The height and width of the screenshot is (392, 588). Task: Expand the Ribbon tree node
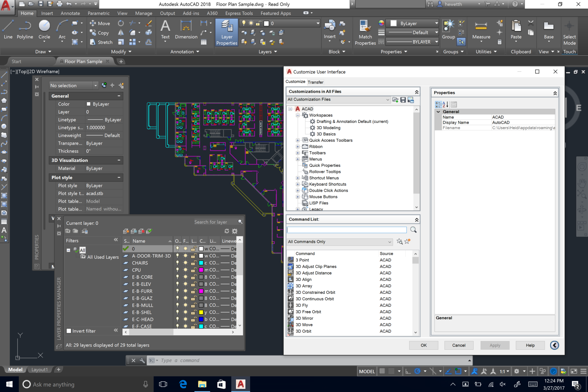(x=297, y=146)
